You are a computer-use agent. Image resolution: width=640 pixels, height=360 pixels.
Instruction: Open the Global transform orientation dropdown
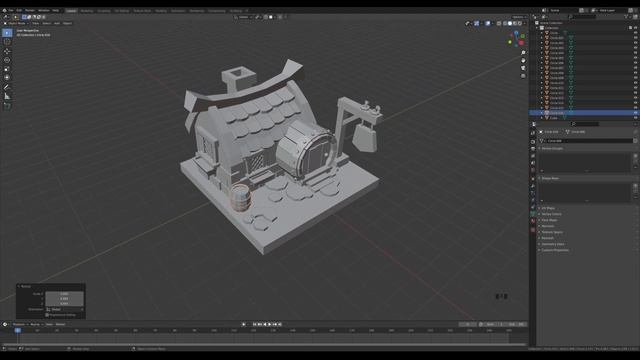pyautogui.click(x=244, y=17)
